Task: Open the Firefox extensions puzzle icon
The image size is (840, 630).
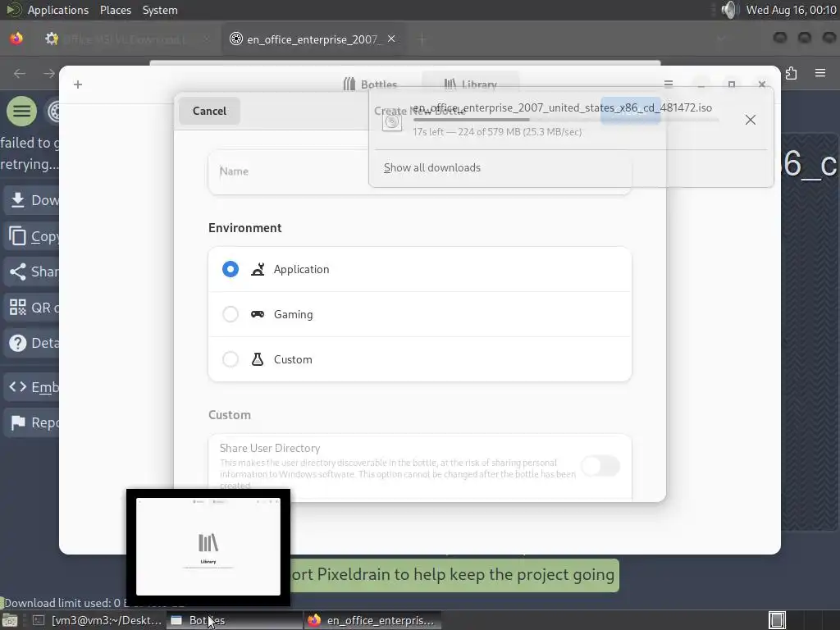Action: point(792,73)
